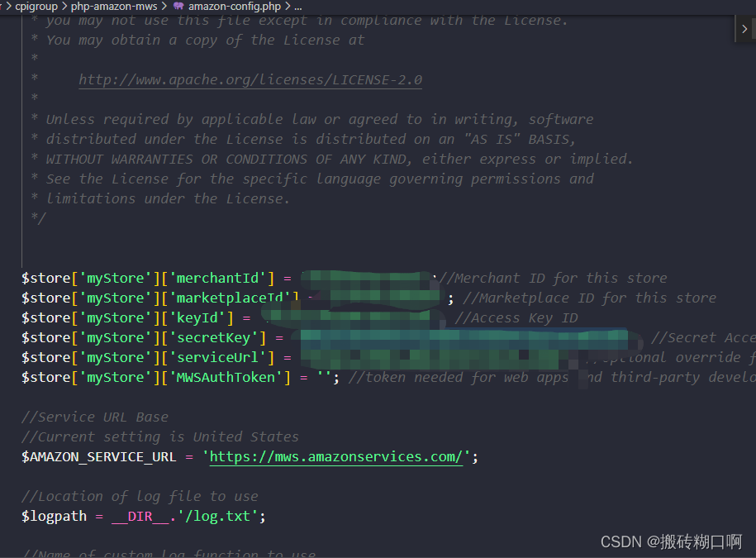Click the 'marketplaceId' key text
This screenshot has height=558, width=756.
[233, 298]
